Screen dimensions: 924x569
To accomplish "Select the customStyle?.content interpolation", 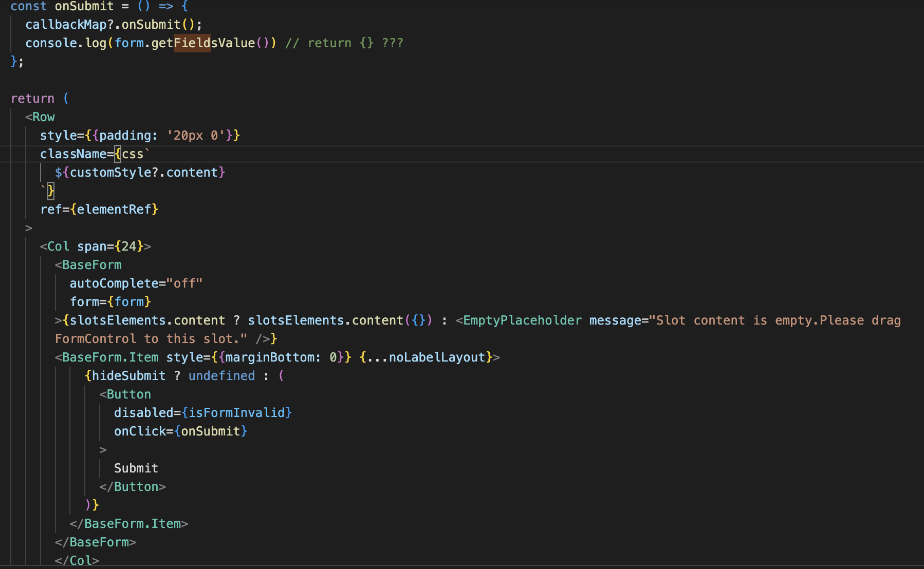I will pyautogui.click(x=140, y=172).
